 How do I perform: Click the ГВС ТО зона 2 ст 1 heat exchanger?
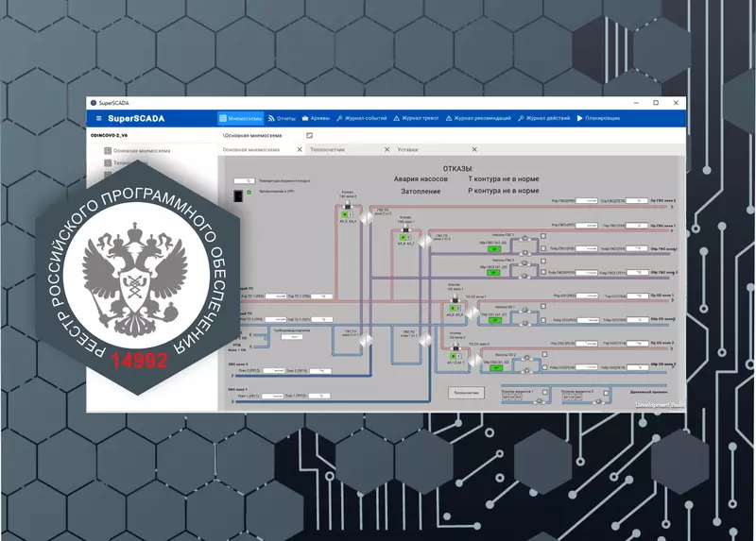click(x=366, y=340)
